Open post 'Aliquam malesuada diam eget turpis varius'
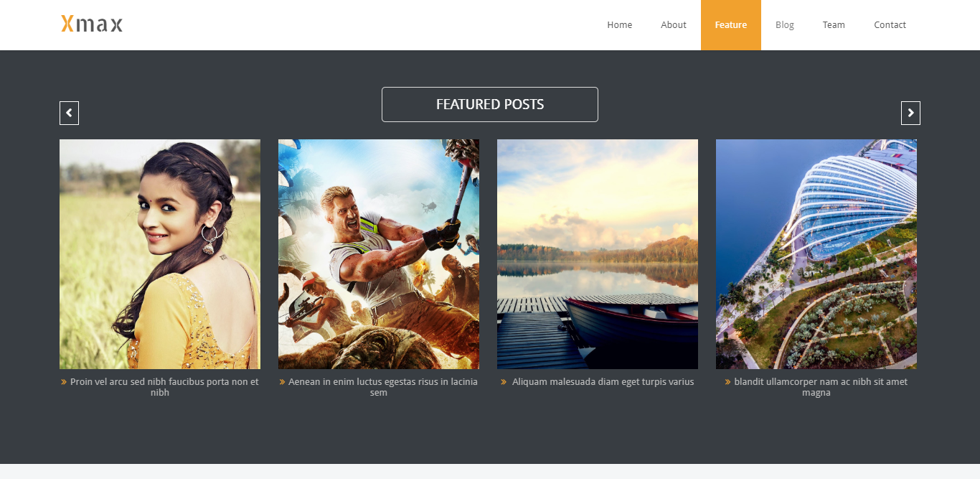The image size is (980, 479). [x=603, y=382]
